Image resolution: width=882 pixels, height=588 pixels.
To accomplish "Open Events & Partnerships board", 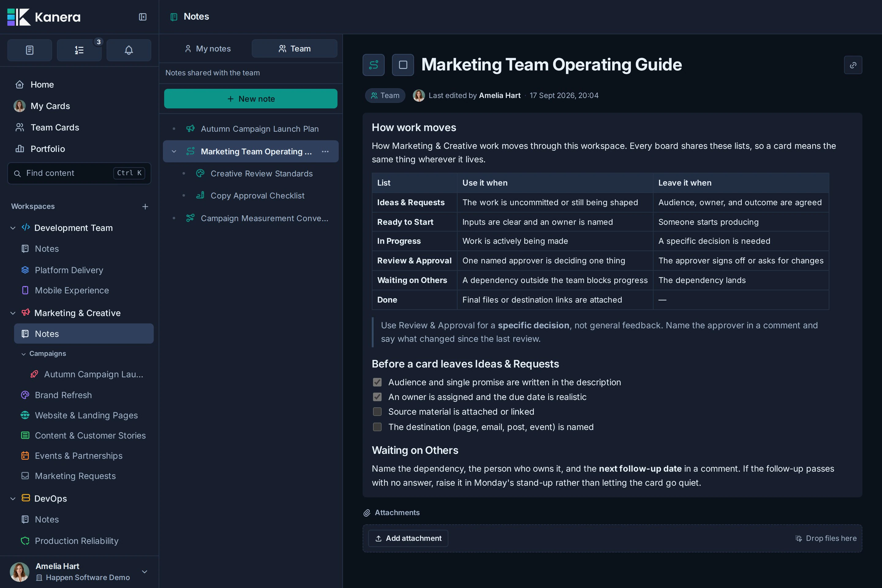I will click(x=84, y=456).
